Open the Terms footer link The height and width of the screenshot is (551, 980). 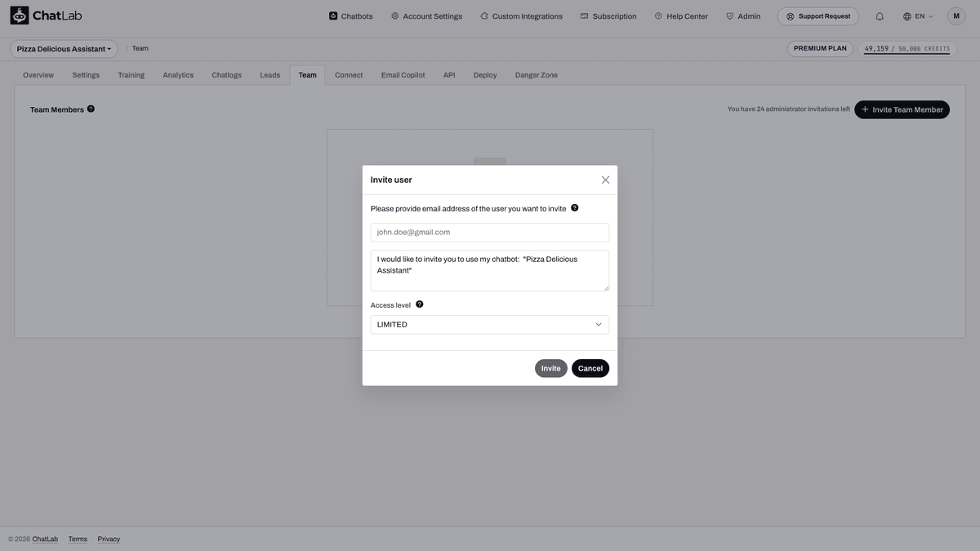click(x=78, y=539)
